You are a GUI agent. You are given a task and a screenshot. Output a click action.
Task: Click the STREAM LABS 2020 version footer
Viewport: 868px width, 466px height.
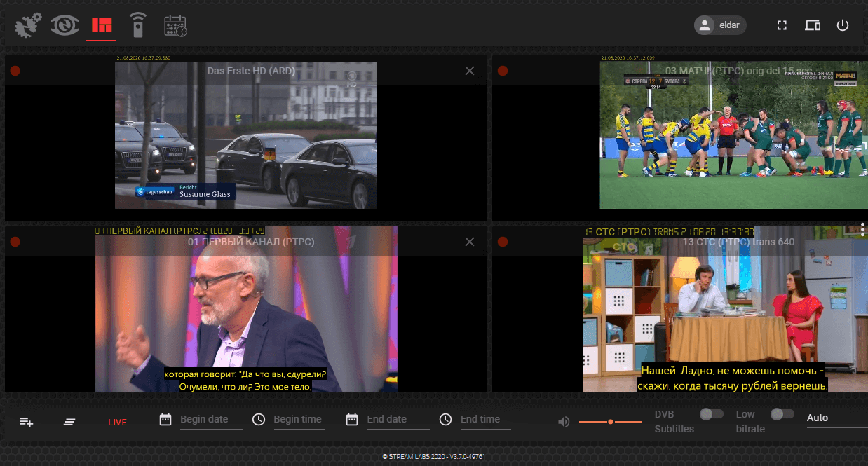[434, 456]
